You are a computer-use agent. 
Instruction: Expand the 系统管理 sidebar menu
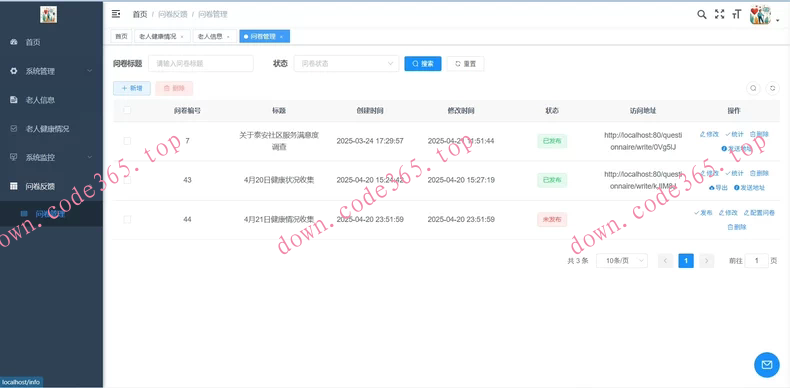click(51, 71)
